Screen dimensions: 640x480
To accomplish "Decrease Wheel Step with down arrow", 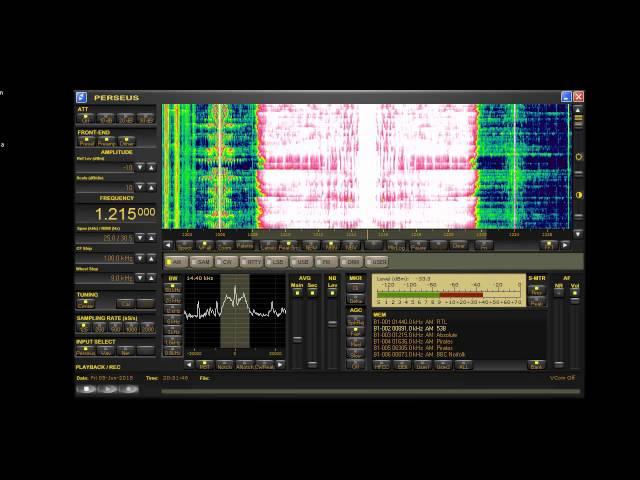I will [x=140, y=278].
